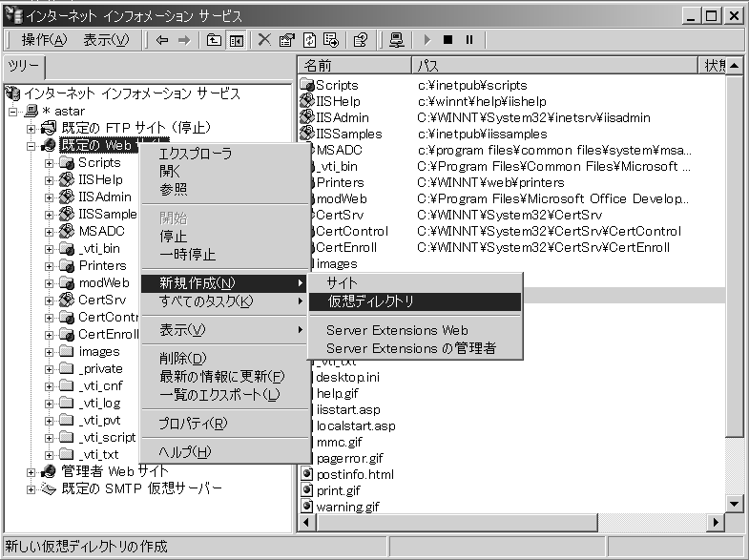Choose サイト from the submenu
Screen dimensions: 749x560
pyautogui.click(x=415, y=283)
